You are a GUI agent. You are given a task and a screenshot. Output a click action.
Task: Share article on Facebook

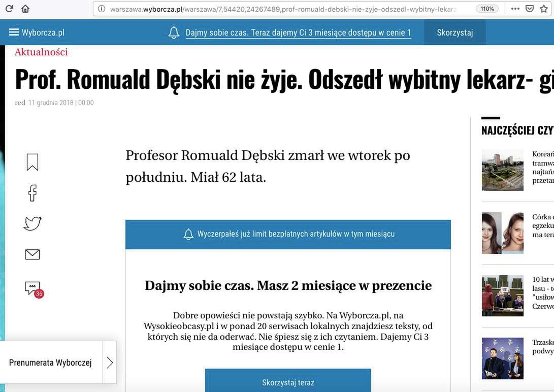32,193
